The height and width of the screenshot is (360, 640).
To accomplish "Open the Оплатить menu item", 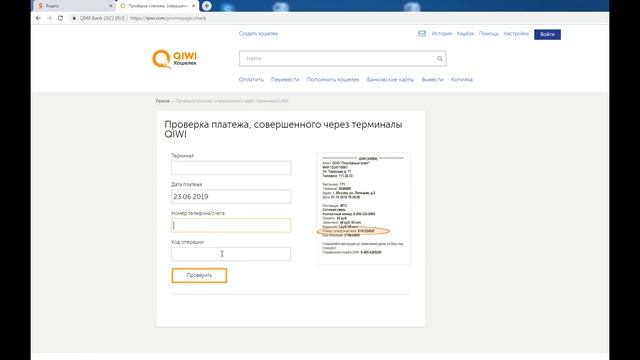I will click(x=251, y=80).
